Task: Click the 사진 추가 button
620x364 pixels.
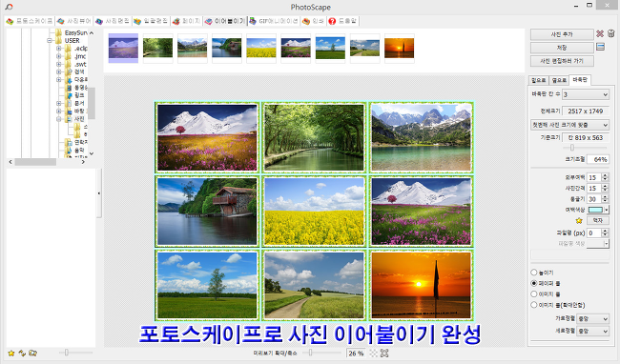Action: coord(562,34)
